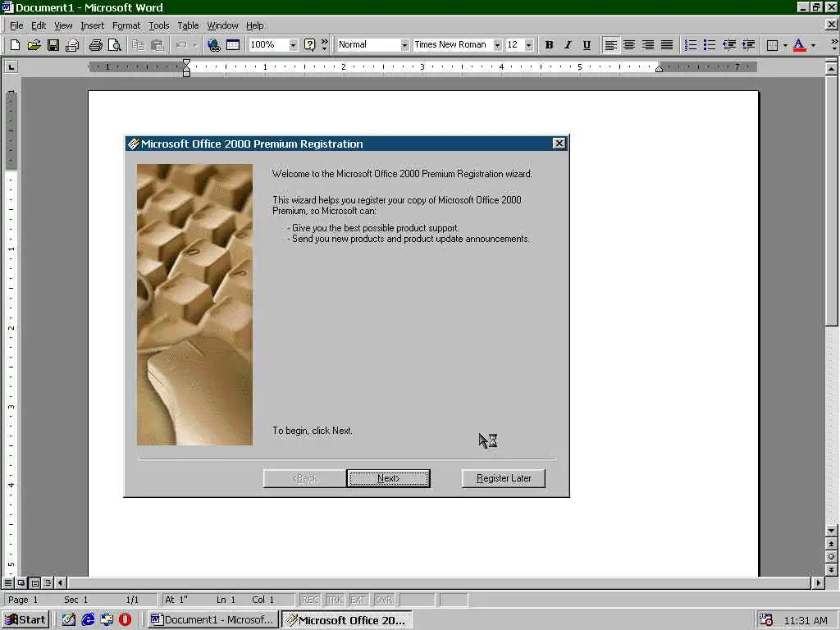Image resolution: width=840 pixels, height=630 pixels.
Task: Click the vertical scrollbar down arrow
Action: (831, 531)
